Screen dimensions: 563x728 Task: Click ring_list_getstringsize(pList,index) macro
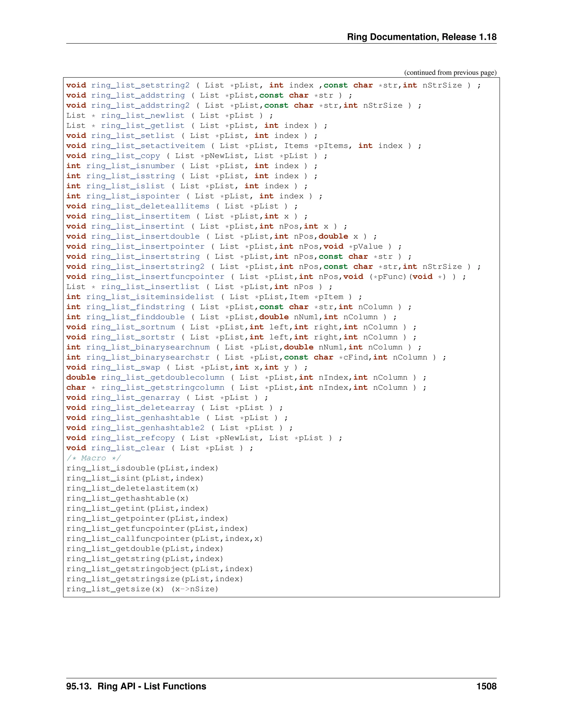[x=155, y=579]
